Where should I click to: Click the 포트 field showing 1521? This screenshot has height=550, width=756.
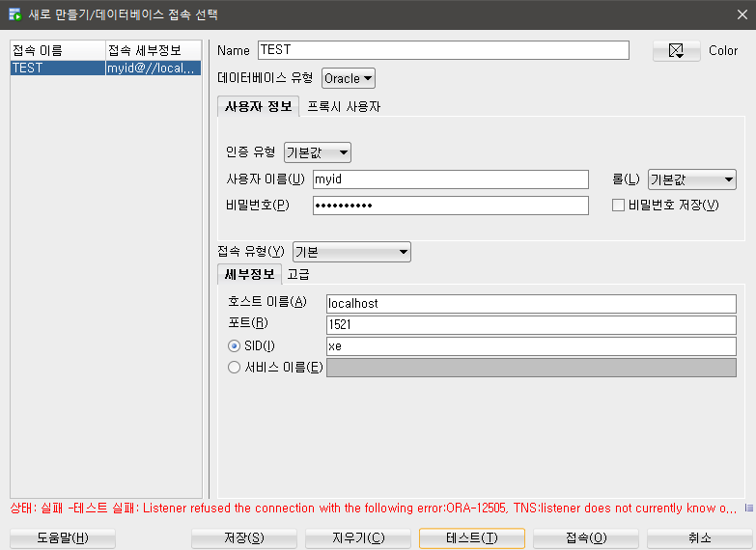pos(531,325)
